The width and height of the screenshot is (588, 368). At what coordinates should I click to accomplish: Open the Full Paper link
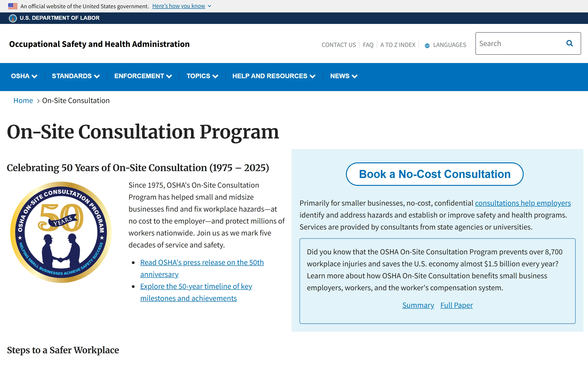(x=456, y=305)
